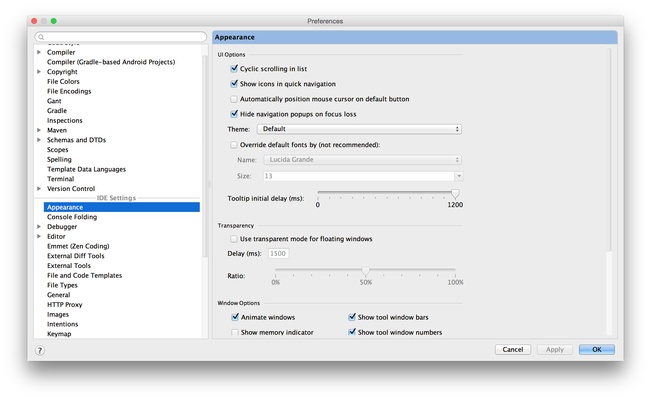Click the Cancel button
This screenshot has height=400, width=651.
[x=513, y=350]
